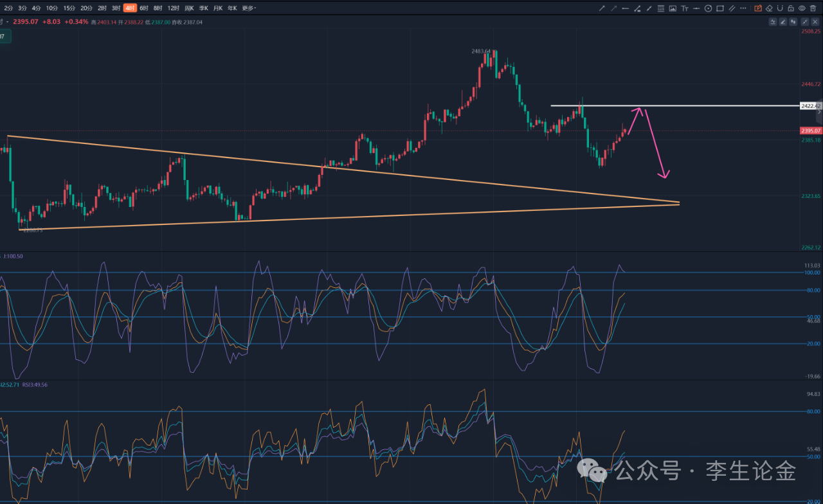Viewport: 823px width, 504px height.
Task: Open the indicators line-chart icon
Action: point(773,22)
